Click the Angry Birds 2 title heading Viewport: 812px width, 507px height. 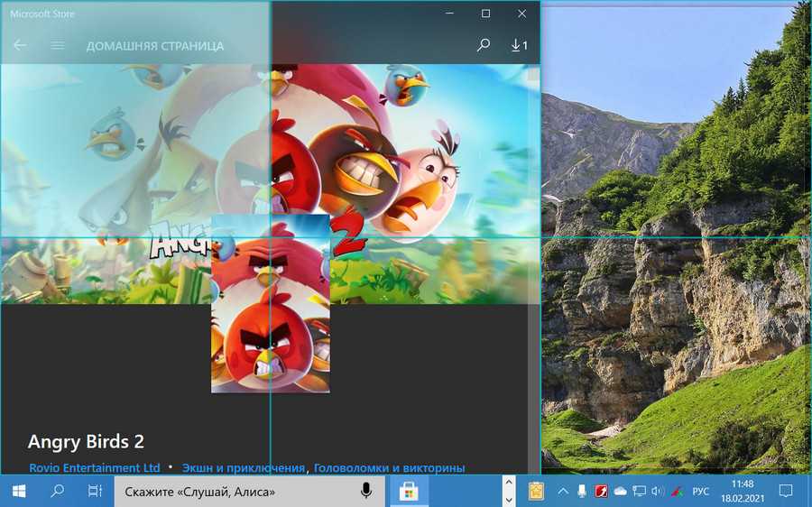coord(86,442)
